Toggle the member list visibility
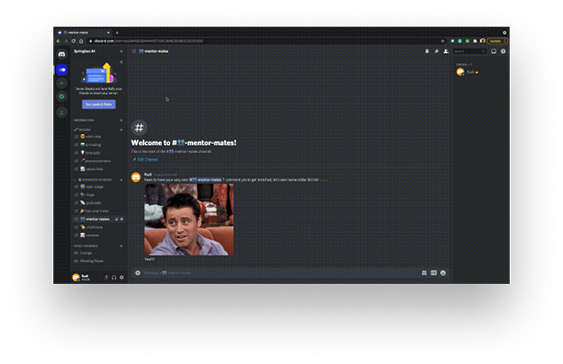This screenshot has height=364, width=563. (446, 51)
